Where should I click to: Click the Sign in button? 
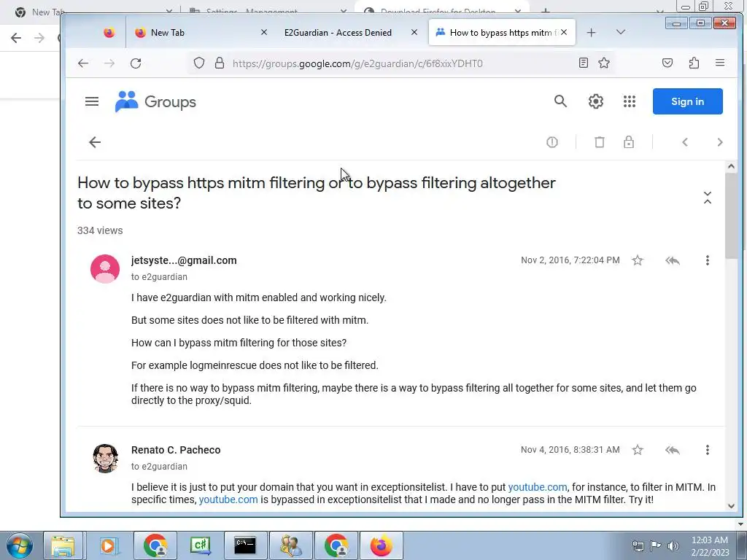point(687,101)
